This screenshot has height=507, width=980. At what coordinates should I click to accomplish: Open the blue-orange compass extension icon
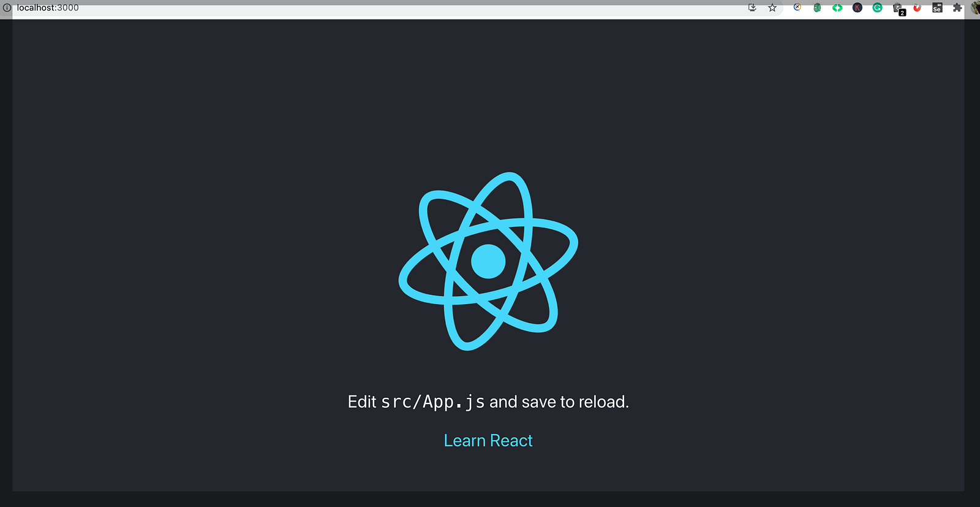[x=797, y=7]
